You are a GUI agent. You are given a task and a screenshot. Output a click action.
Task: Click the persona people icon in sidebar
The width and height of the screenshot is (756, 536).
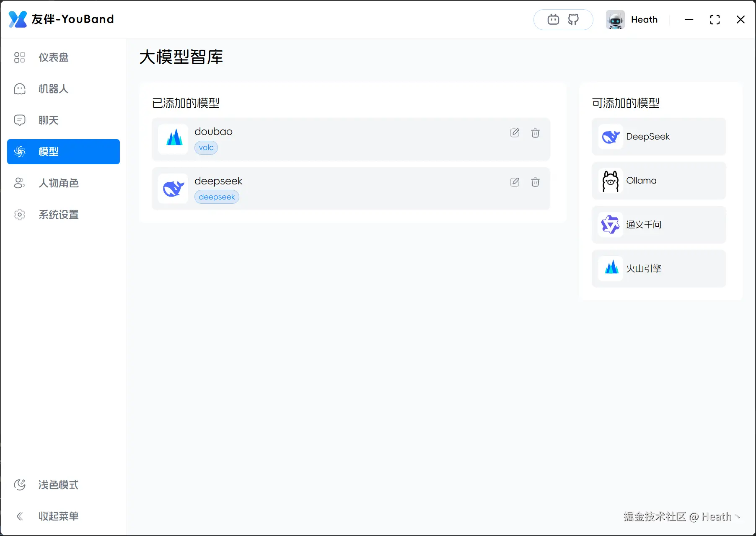(20, 183)
